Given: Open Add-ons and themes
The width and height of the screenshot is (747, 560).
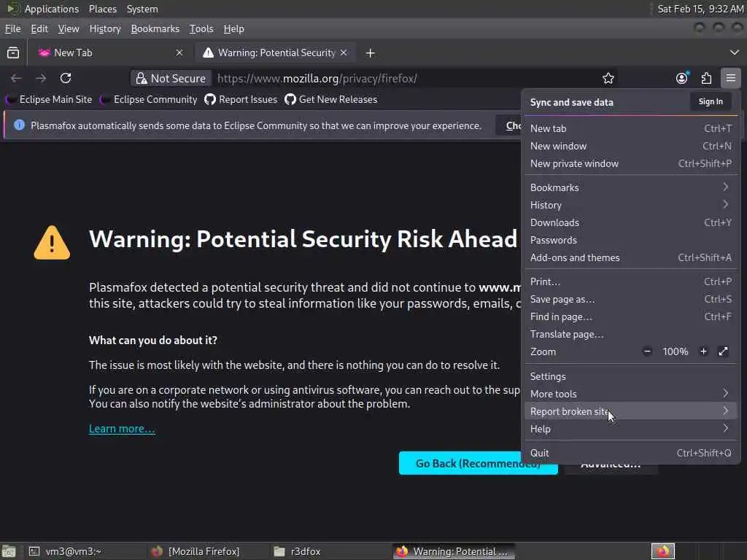Looking at the screenshot, I should coord(630,257).
